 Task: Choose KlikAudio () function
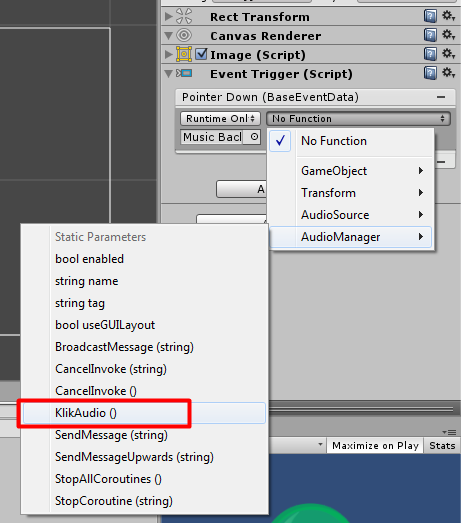pyautogui.click(x=144, y=413)
